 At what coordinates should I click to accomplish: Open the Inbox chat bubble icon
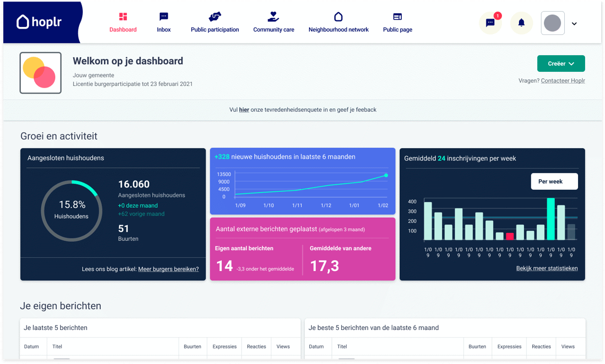coord(164,17)
